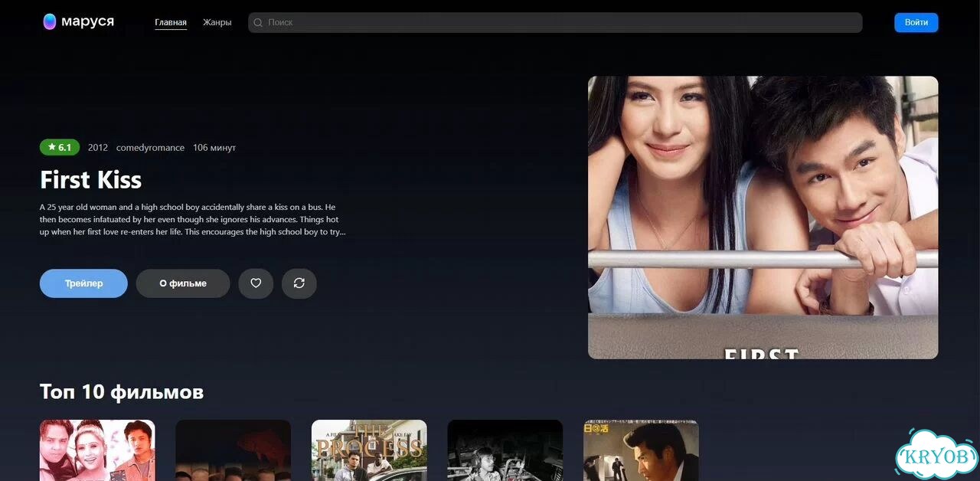Click the KRYOB cloud watermark icon
Image resolution: width=980 pixels, height=481 pixels.
click(x=936, y=456)
